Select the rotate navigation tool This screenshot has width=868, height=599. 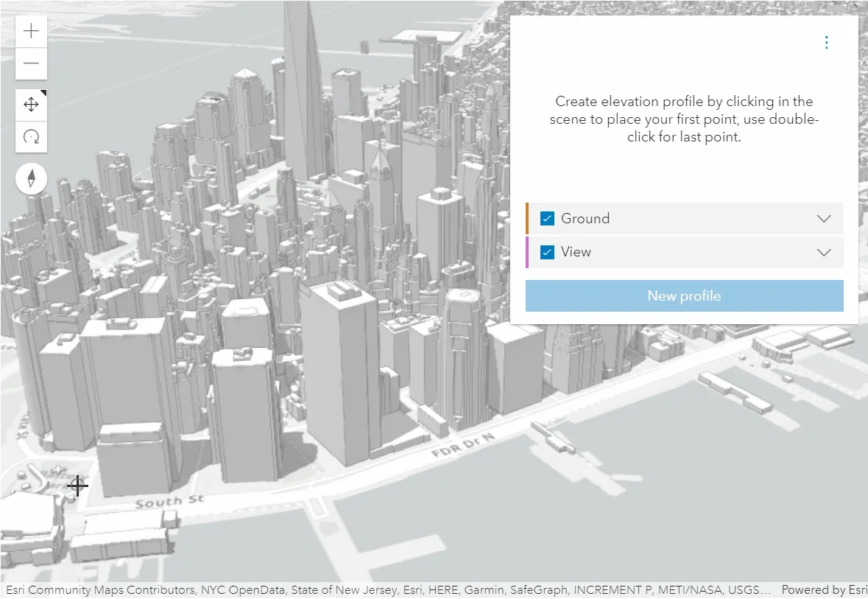[x=31, y=136]
